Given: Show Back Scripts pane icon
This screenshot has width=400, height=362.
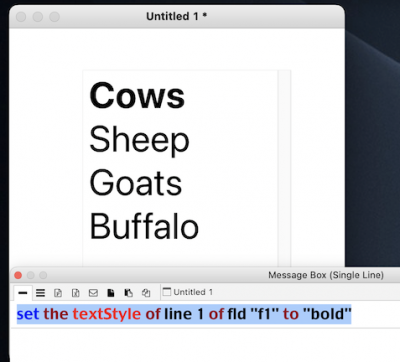Looking at the screenshot, I should click(128, 293).
